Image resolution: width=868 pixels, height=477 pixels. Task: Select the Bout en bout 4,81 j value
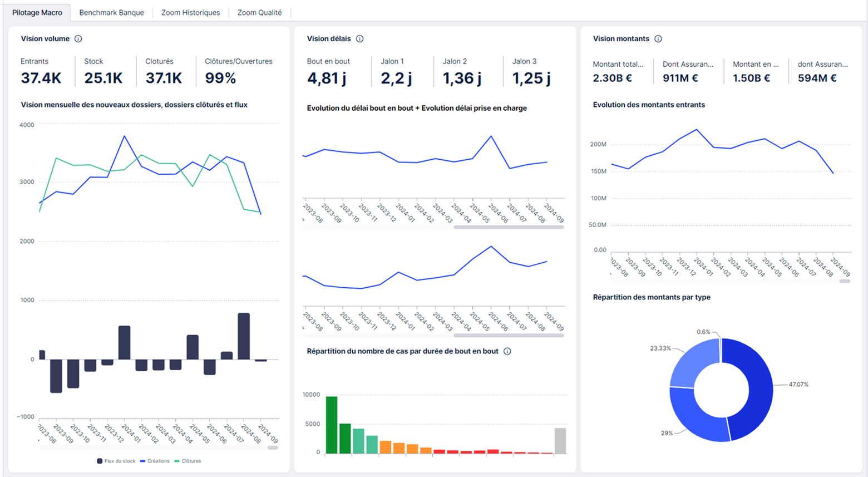point(327,78)
